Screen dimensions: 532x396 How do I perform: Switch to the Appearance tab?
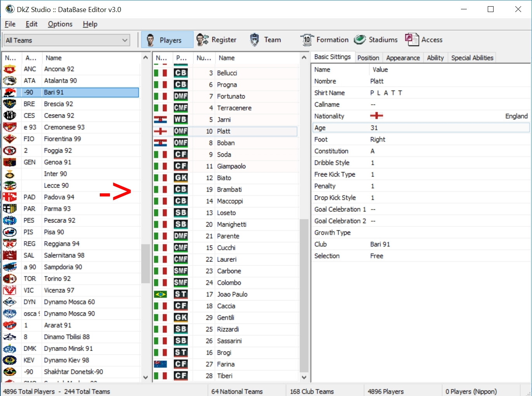coord(403,58)
